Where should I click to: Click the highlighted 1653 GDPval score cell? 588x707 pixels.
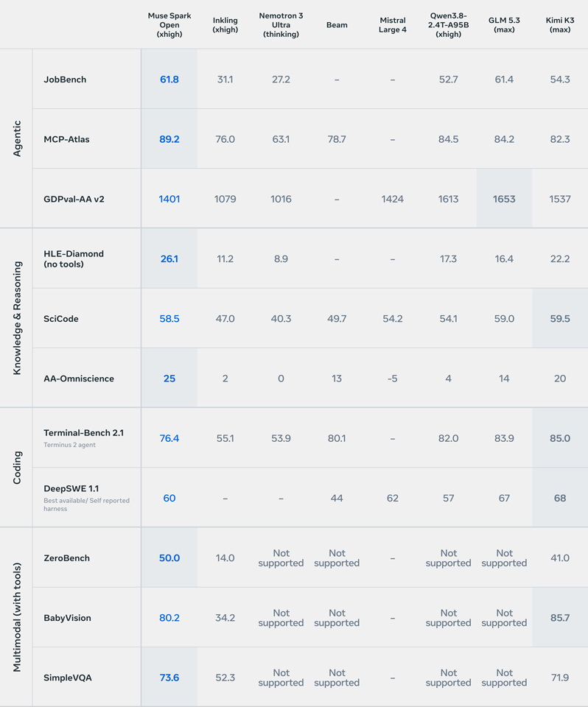(x=504, y=199)
